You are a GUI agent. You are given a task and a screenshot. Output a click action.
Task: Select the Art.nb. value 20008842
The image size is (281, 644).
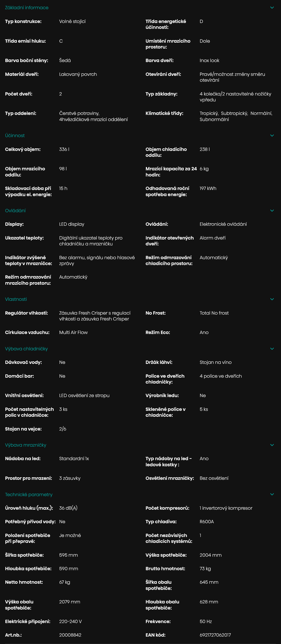[70, 635]
